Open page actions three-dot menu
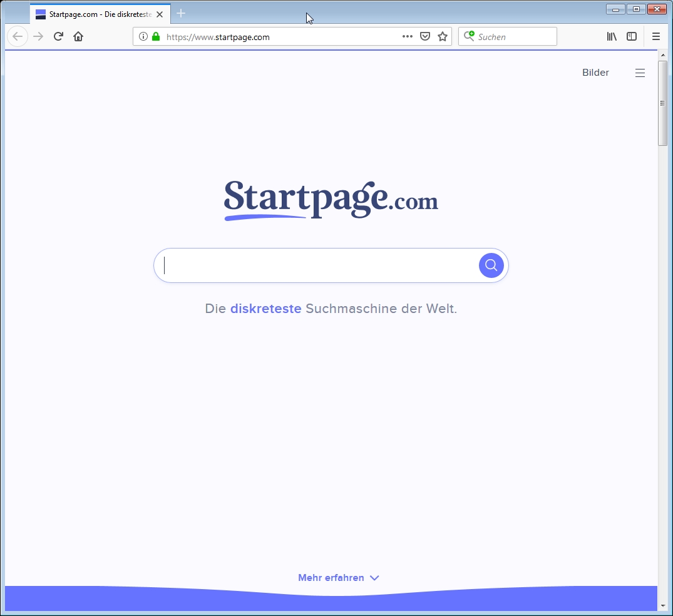 click(408, 37)
